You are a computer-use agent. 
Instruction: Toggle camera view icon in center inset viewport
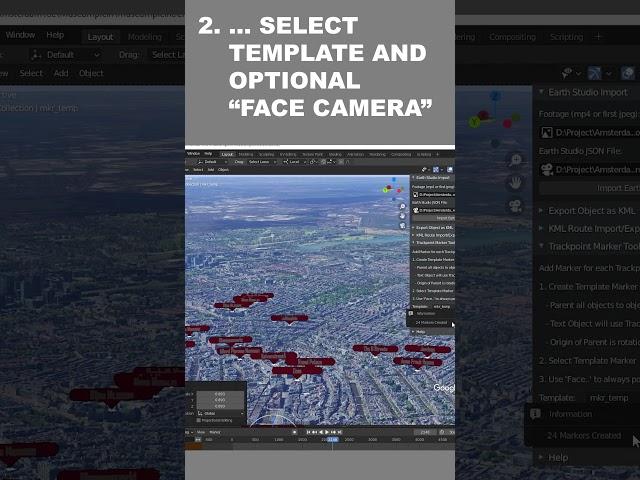[402, 225]
